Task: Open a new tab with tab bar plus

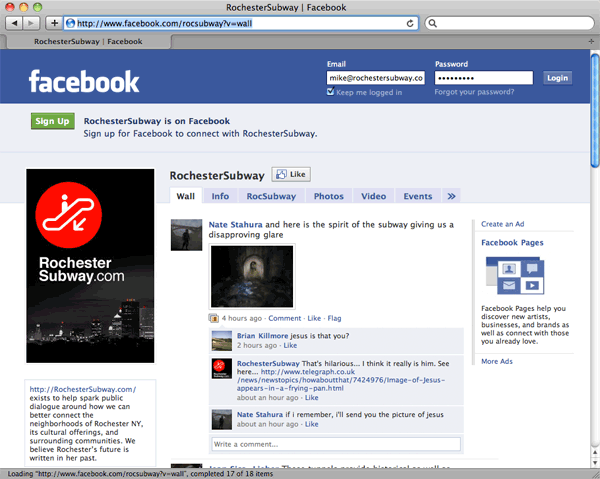Action: tap(591, 41)
